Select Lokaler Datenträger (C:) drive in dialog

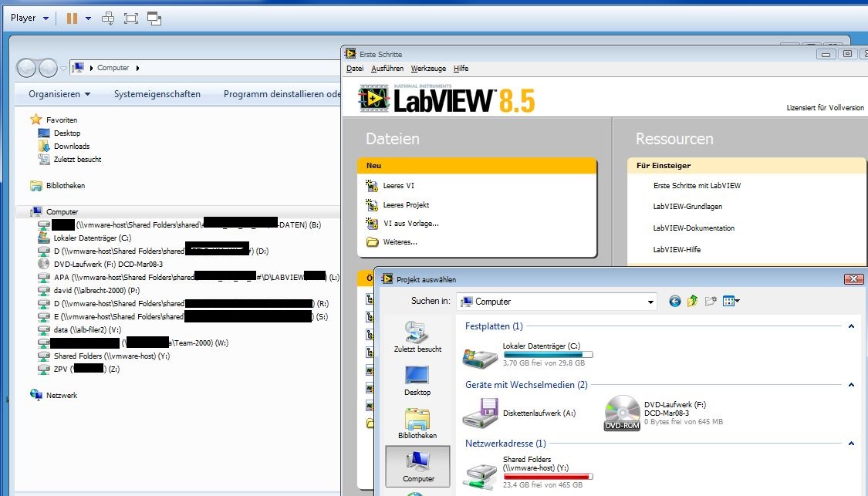click(528, 355)
